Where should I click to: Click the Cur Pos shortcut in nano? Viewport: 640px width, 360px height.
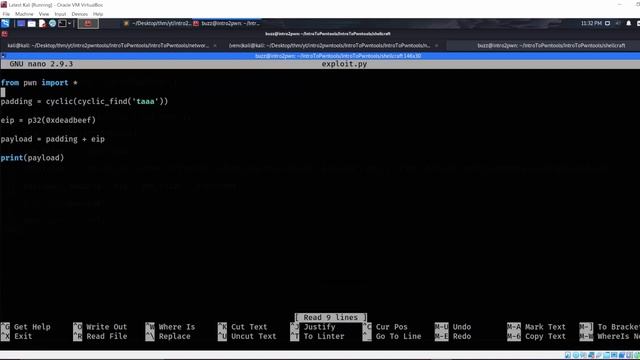[x=385, y=327]
